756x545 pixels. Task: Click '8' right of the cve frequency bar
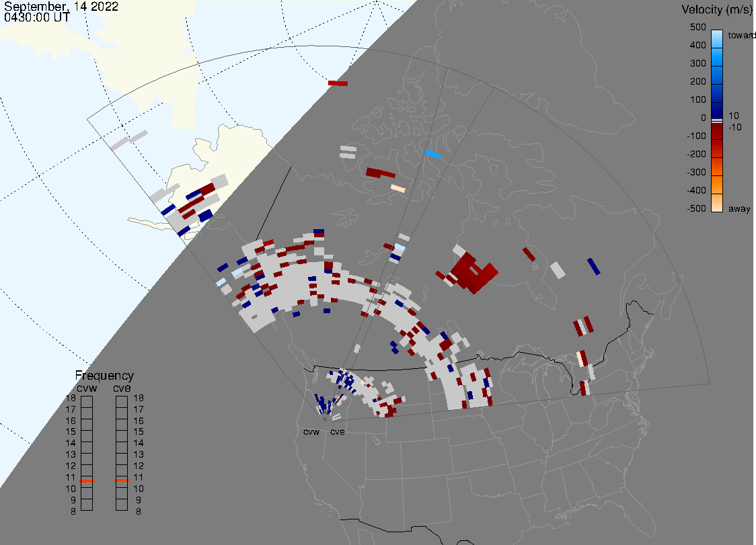(139, 512)
